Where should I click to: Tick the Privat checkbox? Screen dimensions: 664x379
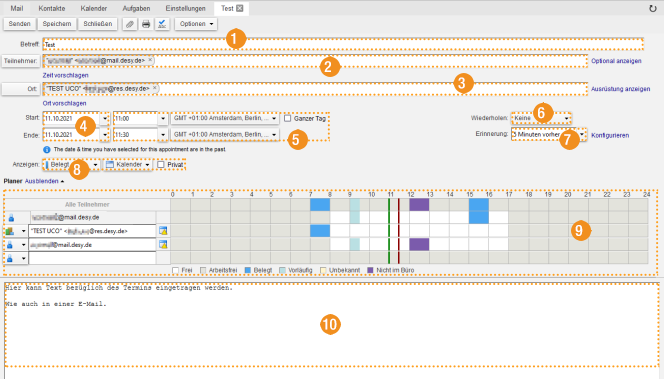(x=160, y=164)
